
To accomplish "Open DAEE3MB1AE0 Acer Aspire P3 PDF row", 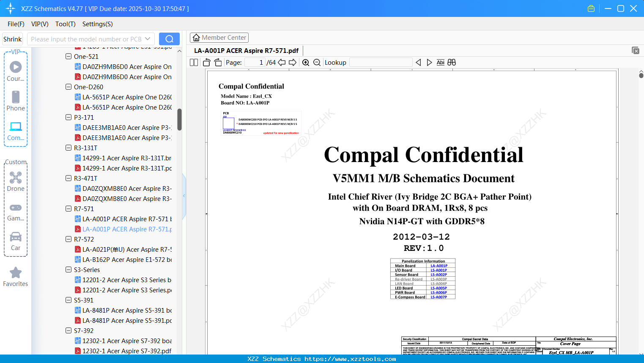I will pos(123,138).
